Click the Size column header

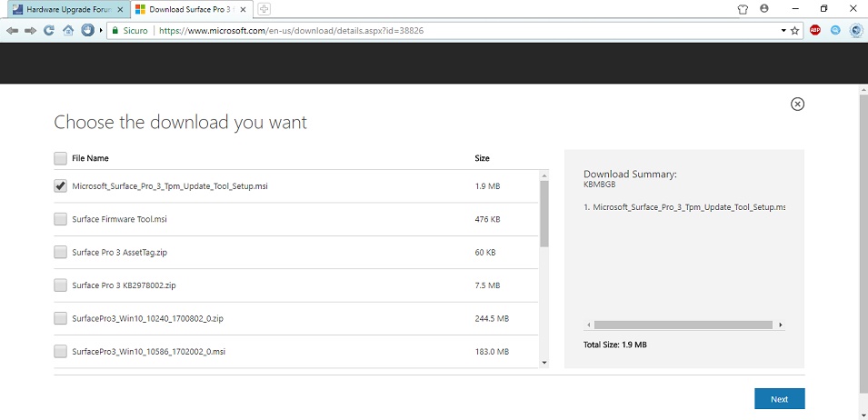[x=482, y=158]
